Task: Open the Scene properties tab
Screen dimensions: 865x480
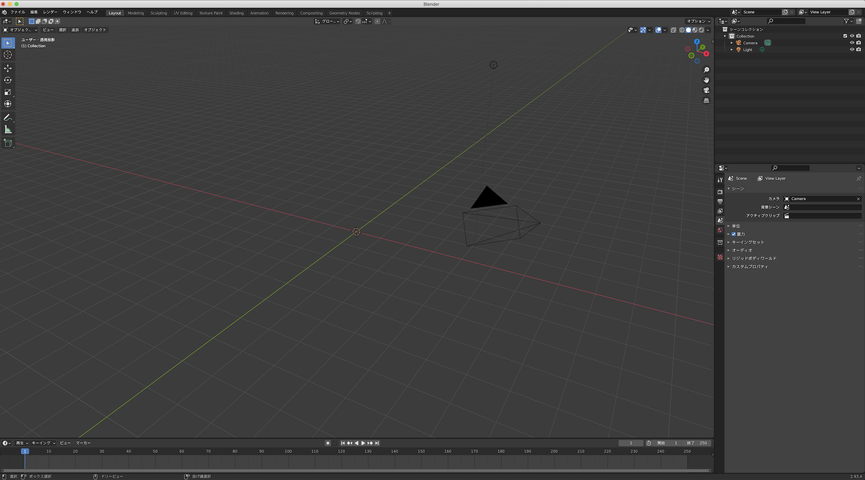Action: (x=720, y=220)
